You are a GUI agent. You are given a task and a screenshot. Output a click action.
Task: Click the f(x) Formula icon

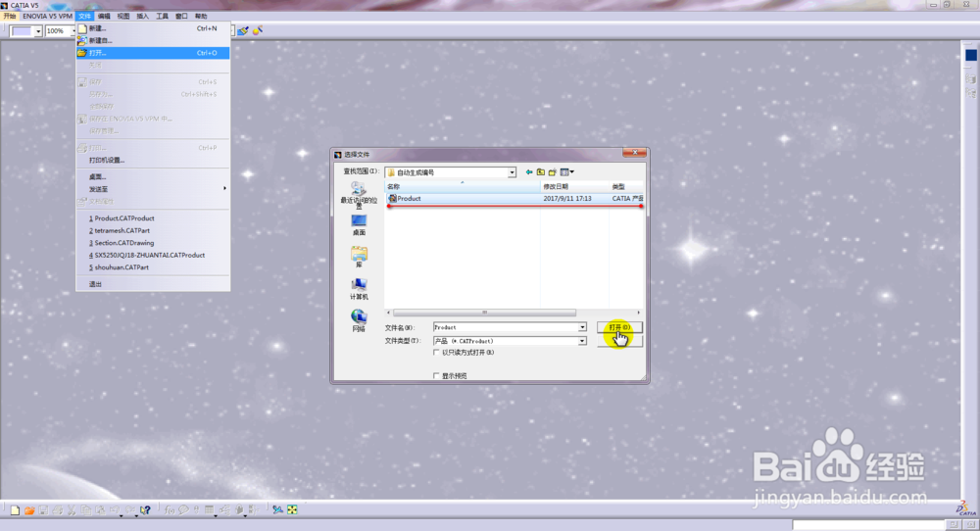(x=170, y=510)
